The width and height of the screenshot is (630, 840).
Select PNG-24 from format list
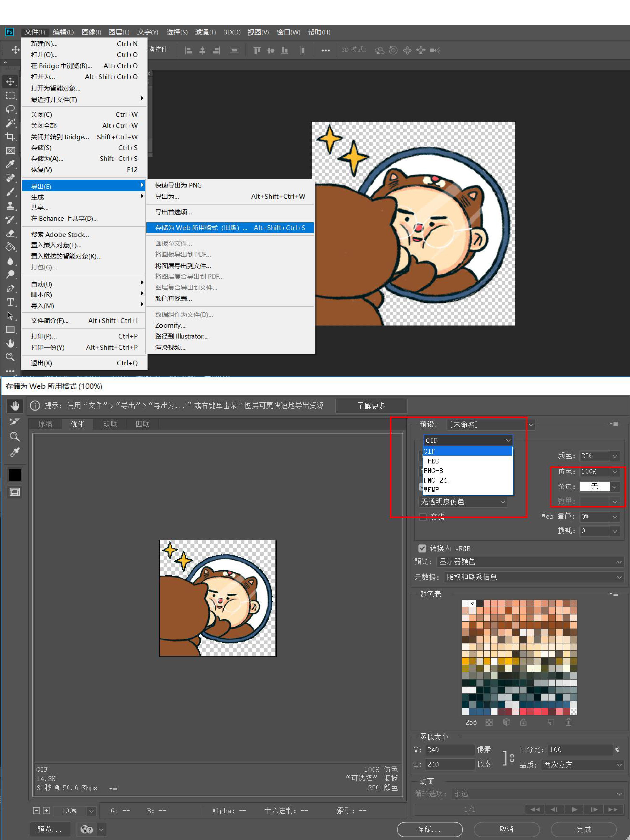pyautogui.click(x=436, y=480)
